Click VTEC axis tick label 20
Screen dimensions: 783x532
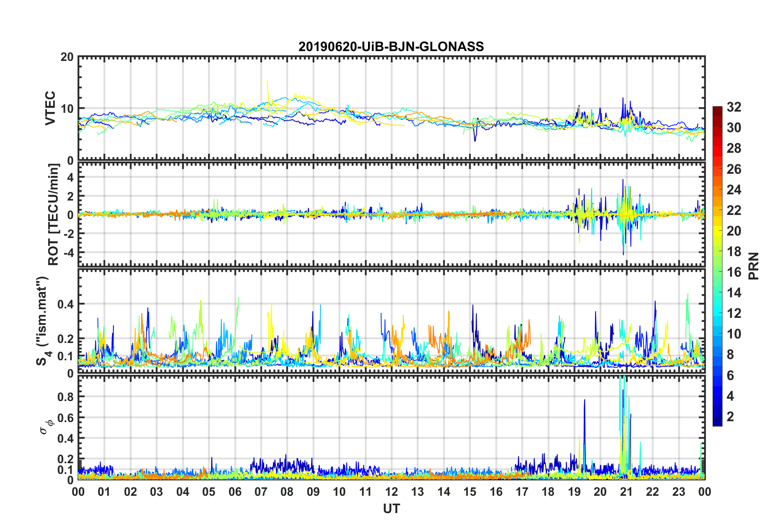tap(67, 57)
